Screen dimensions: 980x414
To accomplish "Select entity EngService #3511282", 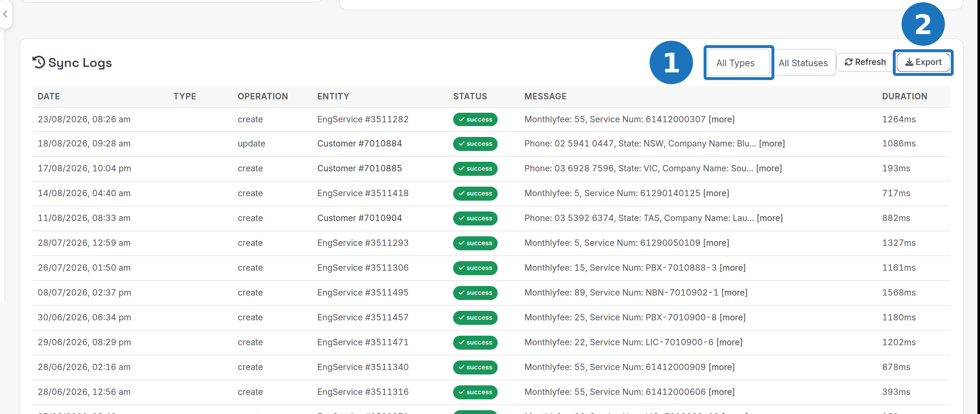I will pos(363,119).
